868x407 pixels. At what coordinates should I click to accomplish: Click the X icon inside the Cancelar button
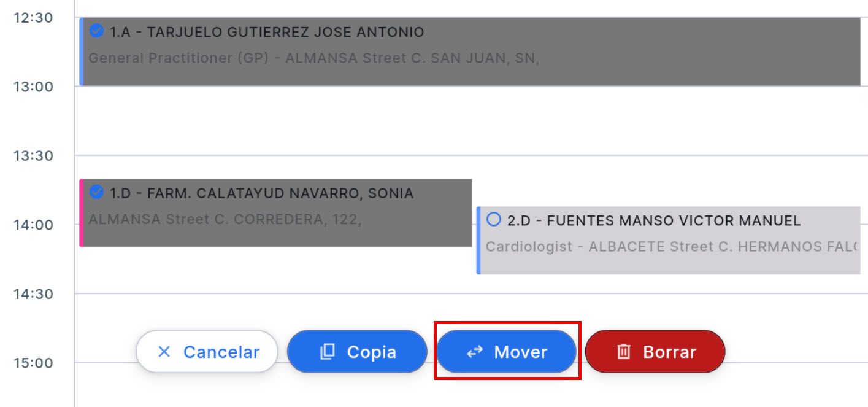[x=164, y=351]
